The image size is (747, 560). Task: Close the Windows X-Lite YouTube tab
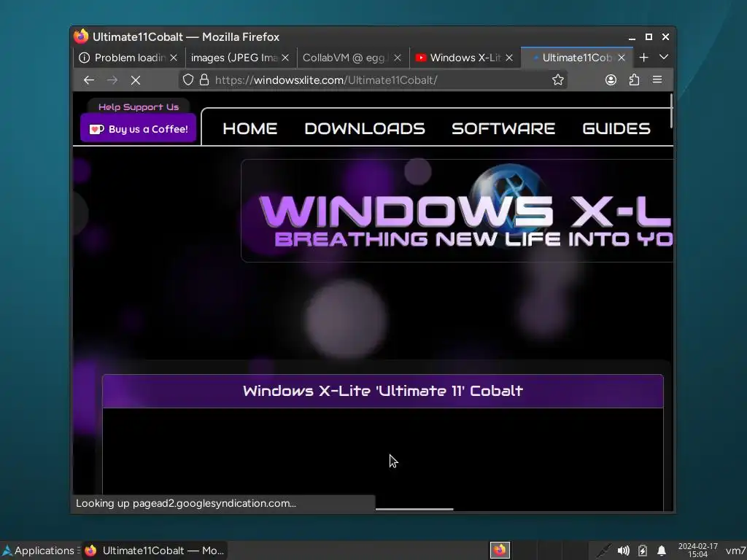509,58
